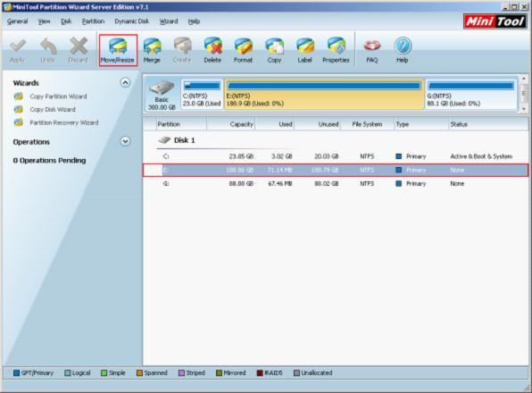Click Active & Boot & System status

click(x=481, y=156)
